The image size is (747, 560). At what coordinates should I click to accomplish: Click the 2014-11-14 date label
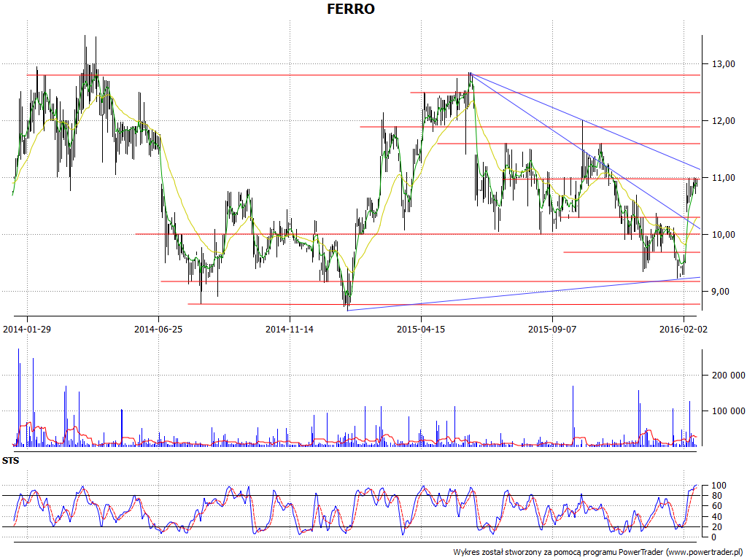coord(289,329)
